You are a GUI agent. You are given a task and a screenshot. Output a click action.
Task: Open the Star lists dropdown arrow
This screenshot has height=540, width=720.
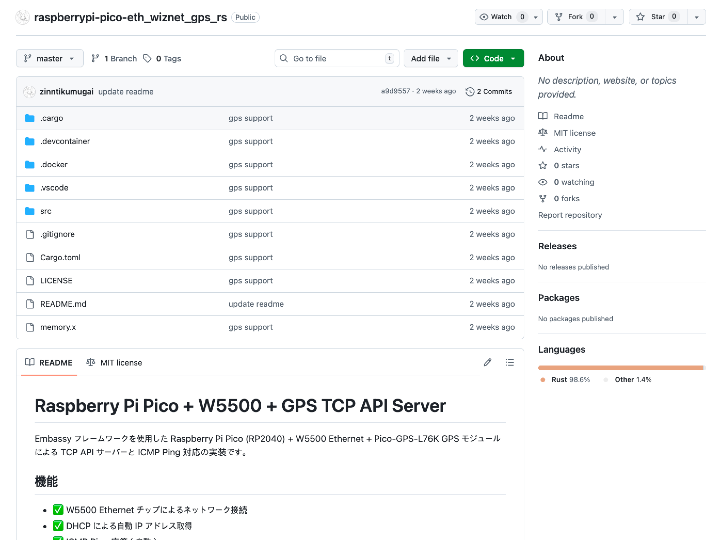(x=698, y=17)
